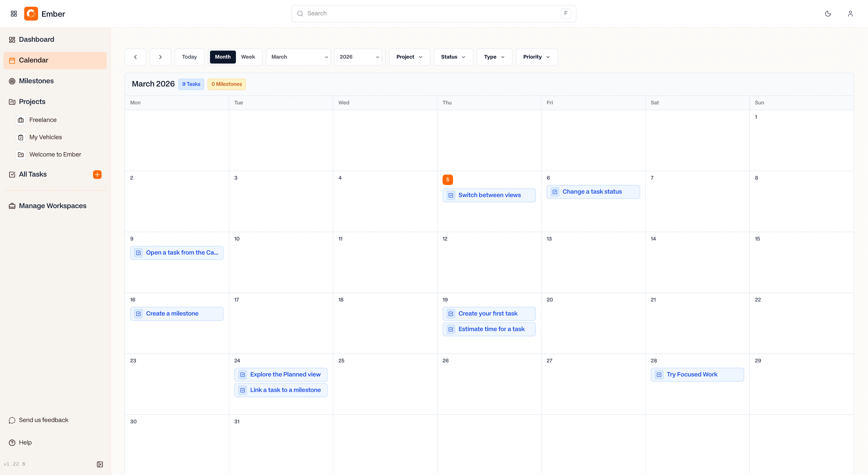
Task: Collapse the sidebar using the bottom icon
Action: click(100, 464)
